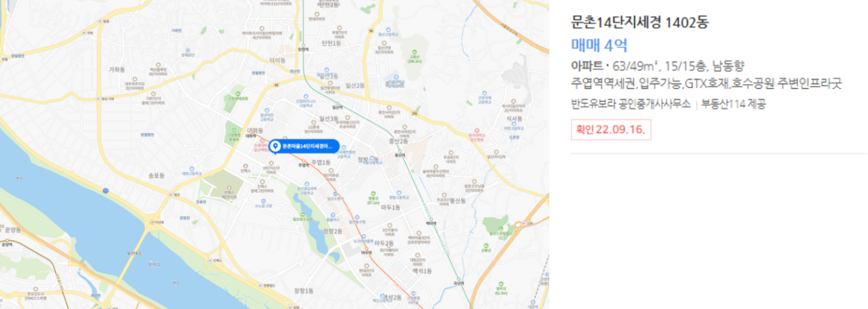Open the 문촌14단지세경 1402동 listing title
The width and height of the screenshot is (868, 309).
pyautogui.click(x=639, y=22)
